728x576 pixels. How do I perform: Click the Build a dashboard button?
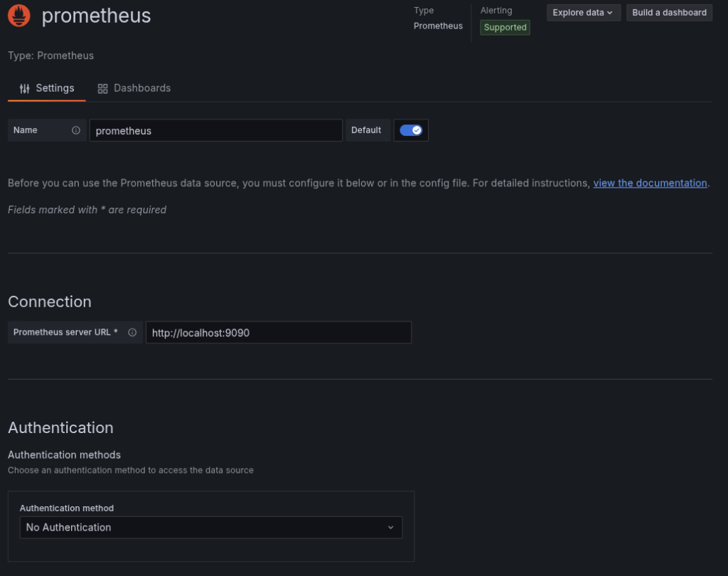point(669,13)
